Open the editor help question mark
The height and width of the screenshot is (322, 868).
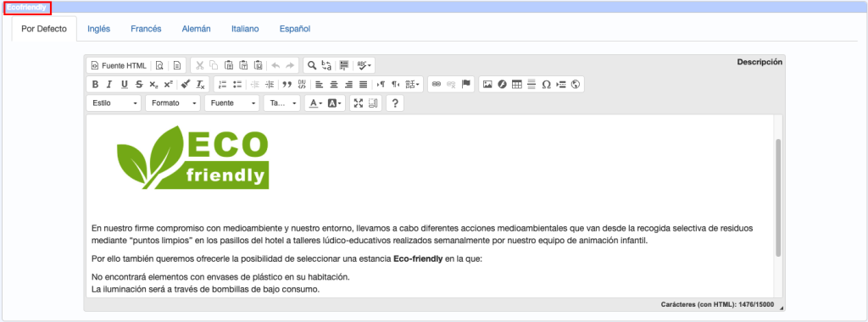395,103
